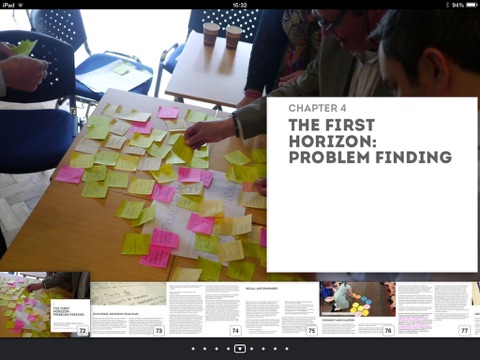Jump to the seventh chapter dot
The width and height of the screenshot is (480, 360).
point(263,349)
